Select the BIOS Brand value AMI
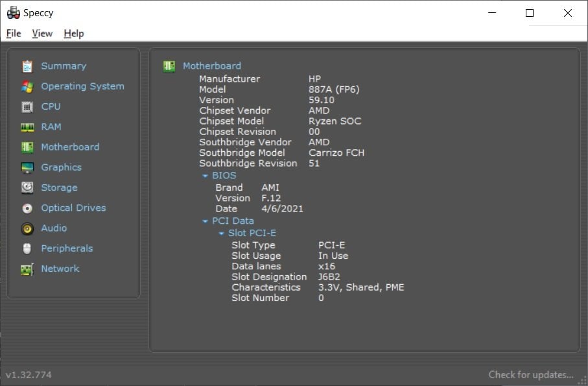 pyautogui.click(x=270, y=187)
